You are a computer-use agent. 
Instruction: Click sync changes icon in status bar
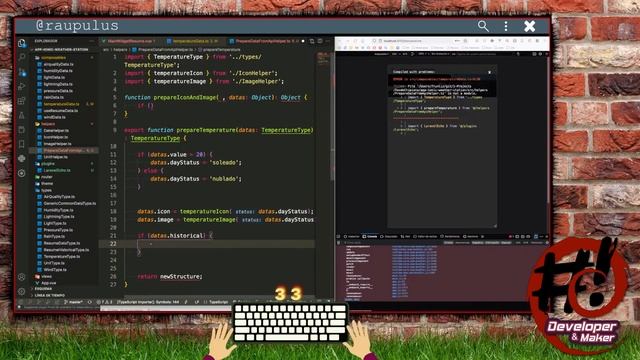pos(90,302)
